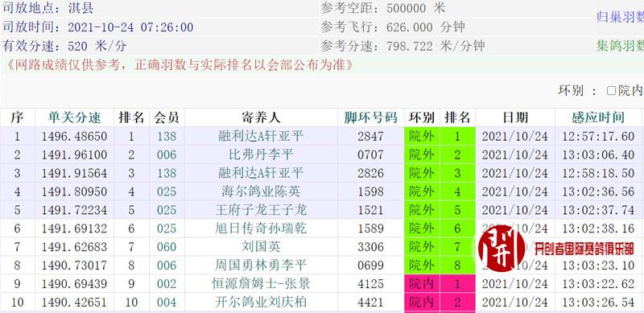Sort by 感应时间 column header
Screen dimensions: 644x313
(x=598, y=117)
